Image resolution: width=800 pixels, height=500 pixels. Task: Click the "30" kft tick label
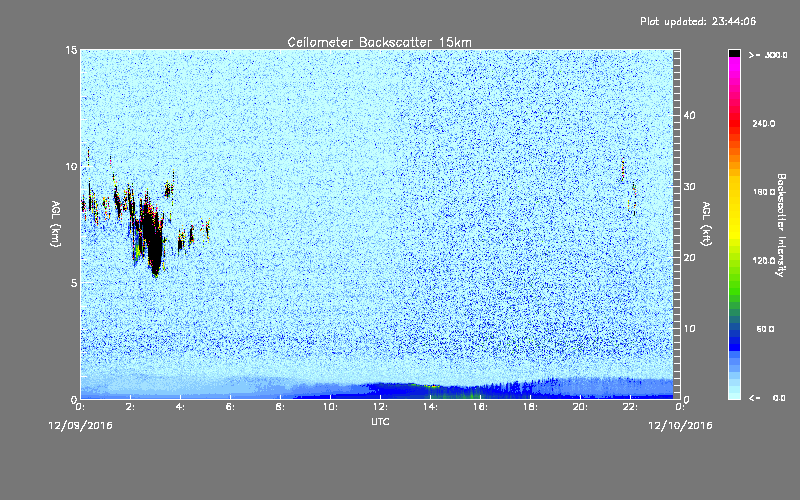pos(689,187)
